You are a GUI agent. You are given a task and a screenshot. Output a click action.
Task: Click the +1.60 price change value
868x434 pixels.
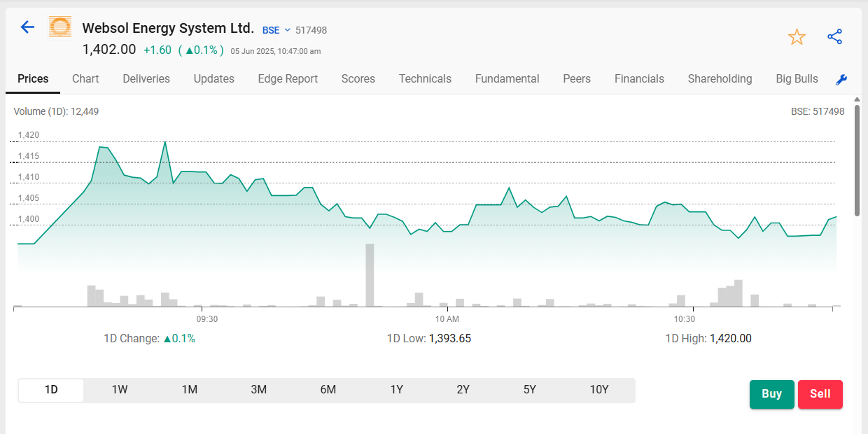point(157,50)
